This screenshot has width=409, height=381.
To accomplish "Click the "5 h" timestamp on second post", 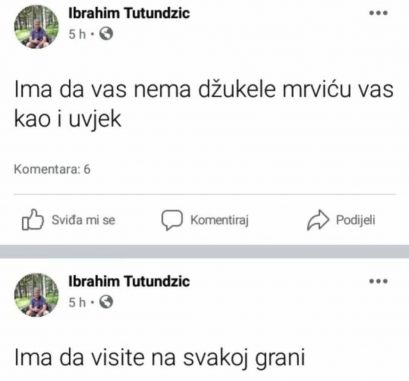I will point(77,302).
